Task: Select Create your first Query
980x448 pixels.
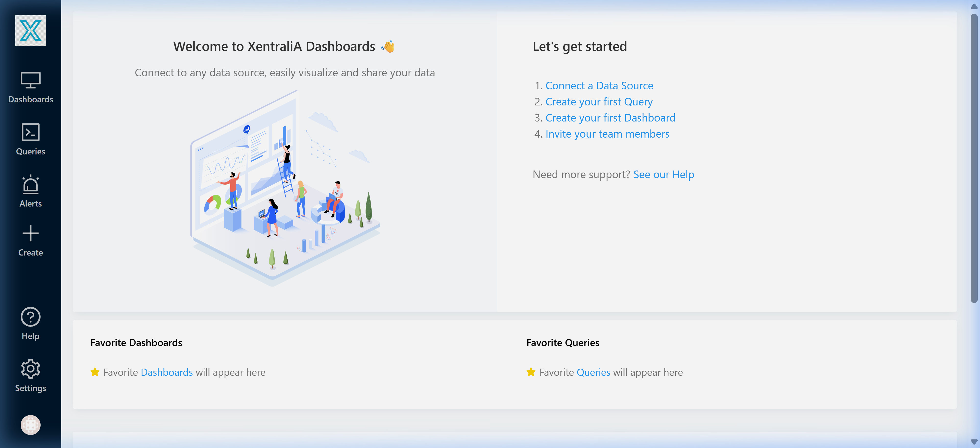Action: (x=599, y=102)
